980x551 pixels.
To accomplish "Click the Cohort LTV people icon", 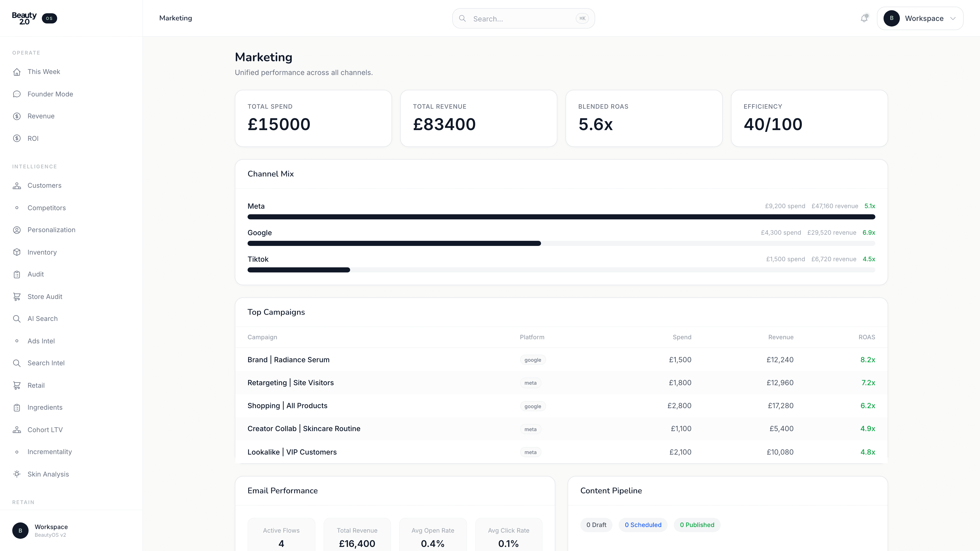I will pos(17,430).
